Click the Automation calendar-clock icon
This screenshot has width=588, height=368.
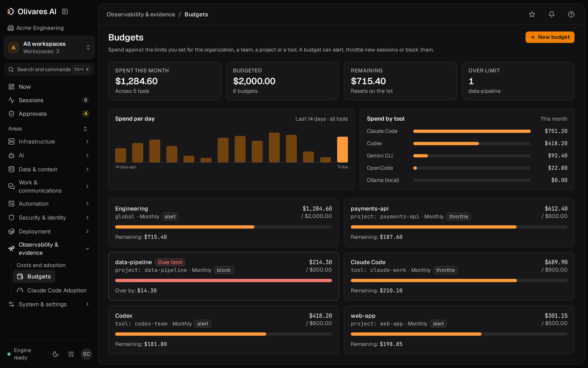tap(11, 203)
